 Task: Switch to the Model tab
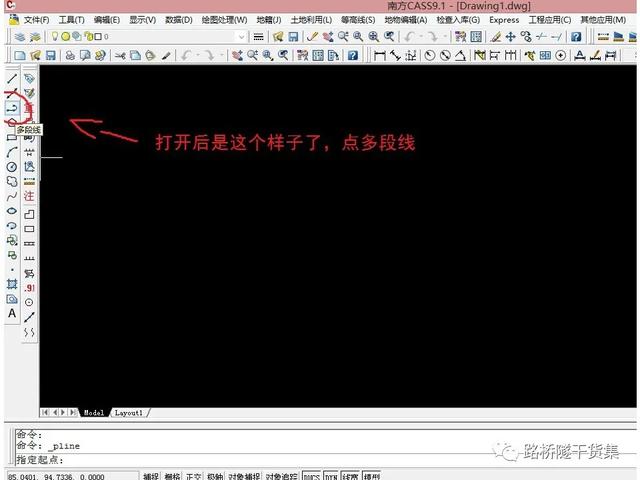94,413
